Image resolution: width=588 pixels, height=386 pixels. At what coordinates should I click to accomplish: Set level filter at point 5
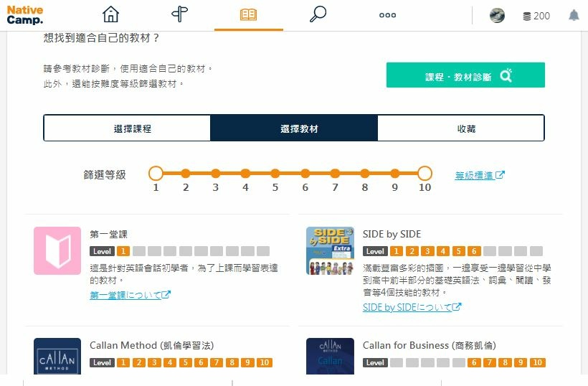coord(275,174)
